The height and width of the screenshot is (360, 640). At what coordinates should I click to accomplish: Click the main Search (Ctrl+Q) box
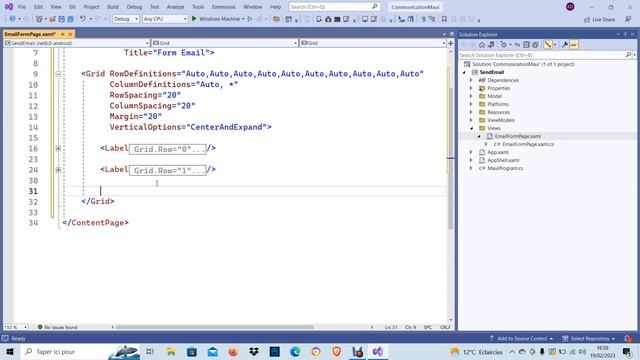click(334, 7)
